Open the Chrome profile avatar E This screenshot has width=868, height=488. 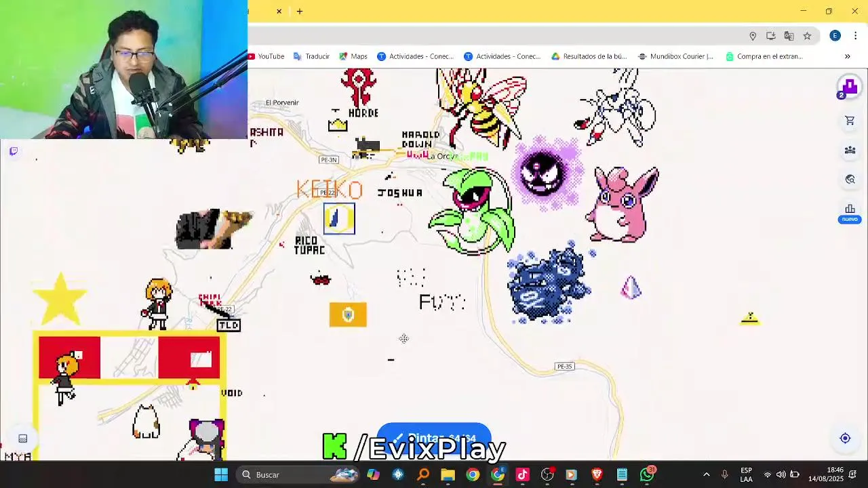pos(835,36)
